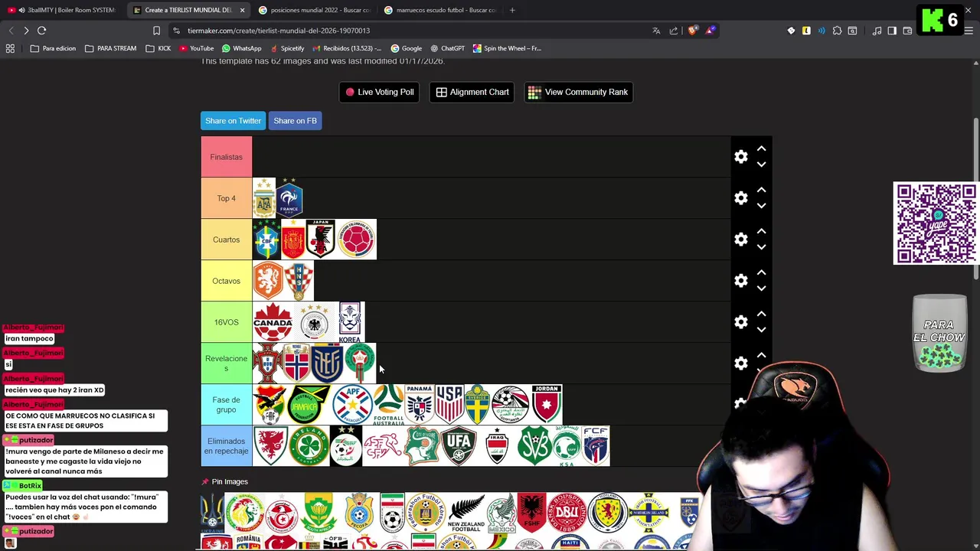This screenshot has height=551, width=980.
Task: Move Revelaciones row up with arrow
Action: click(761, 355)
